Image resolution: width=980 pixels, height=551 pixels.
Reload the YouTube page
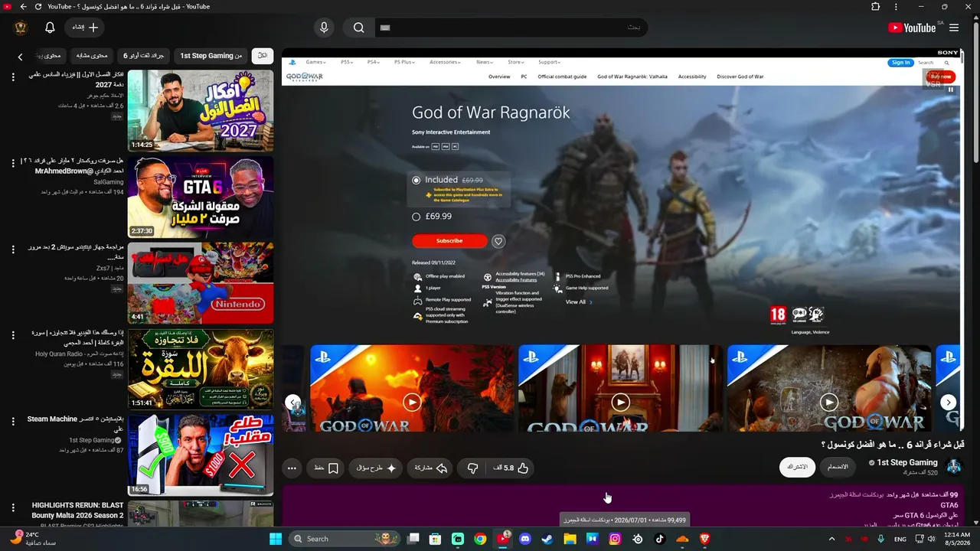click(38, 7)
